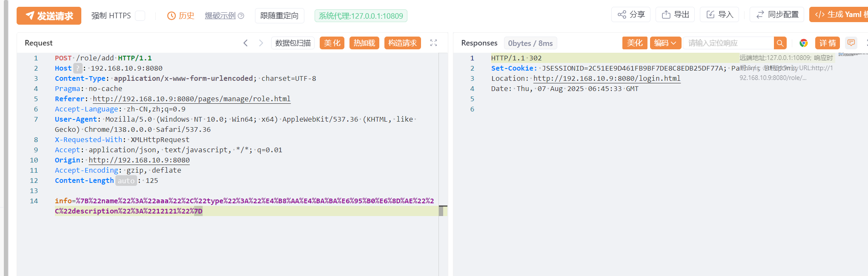Click the system proxy 127.0.0.1:10809 tag
Image resolution: width=868 pixels, height=276 pixels.
click(x=361, y=16)
